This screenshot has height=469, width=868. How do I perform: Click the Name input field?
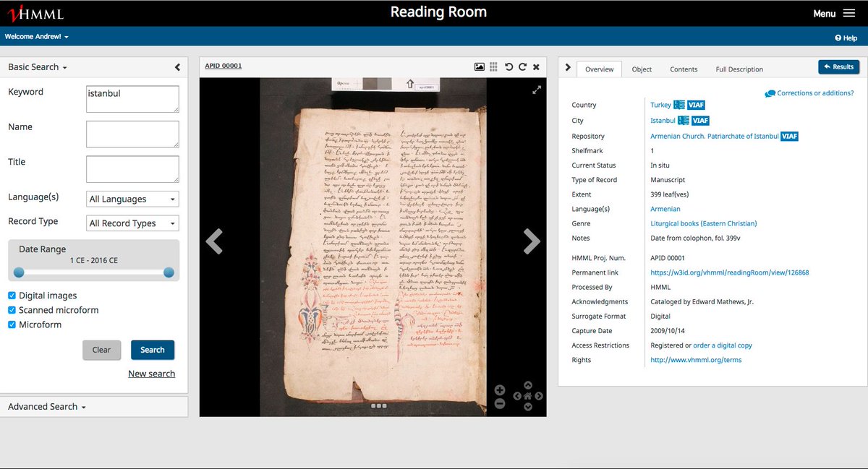pos(132,134)
